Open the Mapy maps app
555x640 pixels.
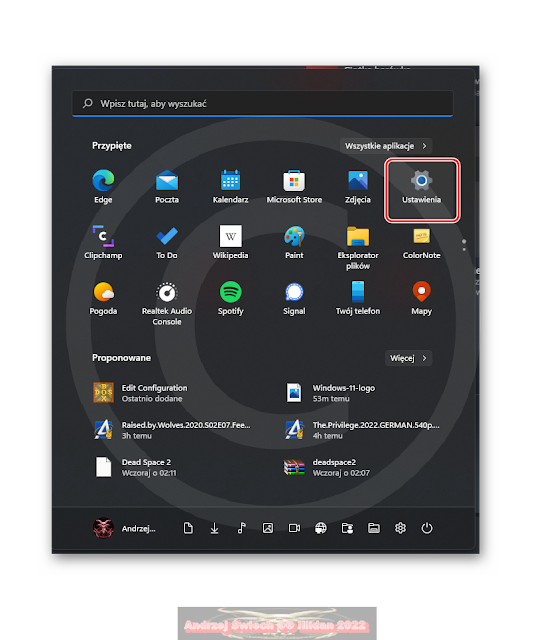[x=422, y=298]
